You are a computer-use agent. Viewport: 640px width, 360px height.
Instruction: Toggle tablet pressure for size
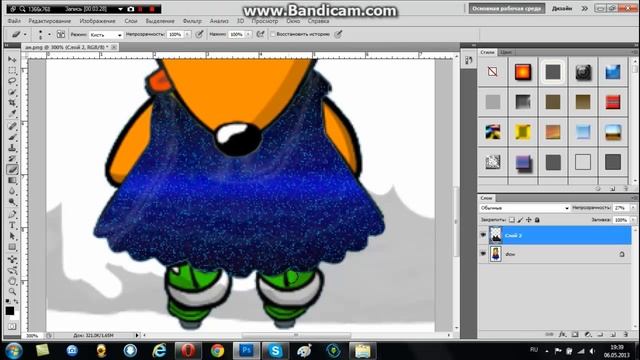(338, 34)
